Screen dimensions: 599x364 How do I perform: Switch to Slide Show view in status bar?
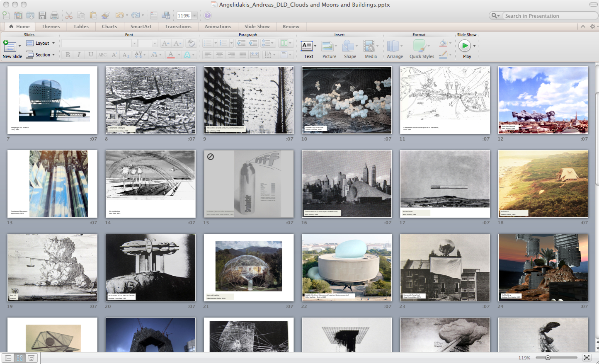[x=31, y=358]
